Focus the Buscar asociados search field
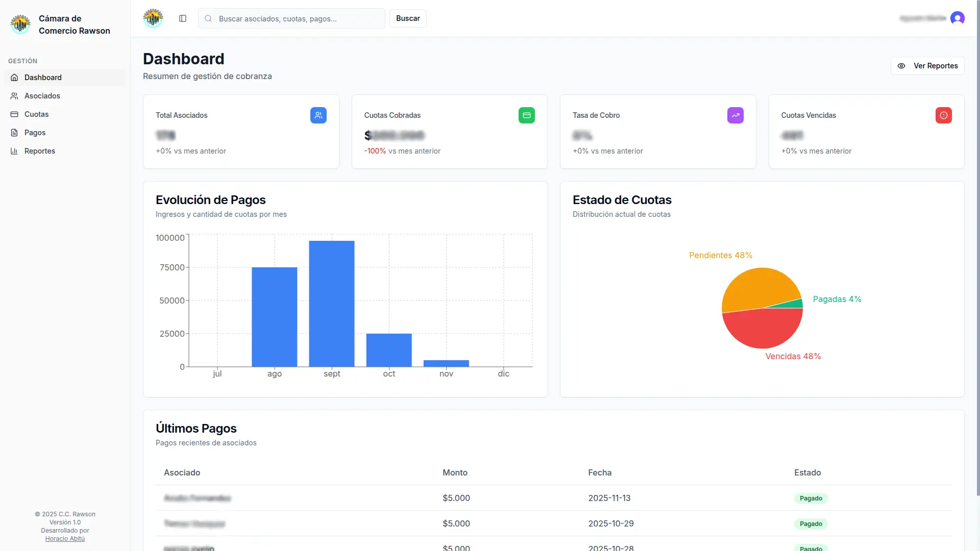 (299, 18)
